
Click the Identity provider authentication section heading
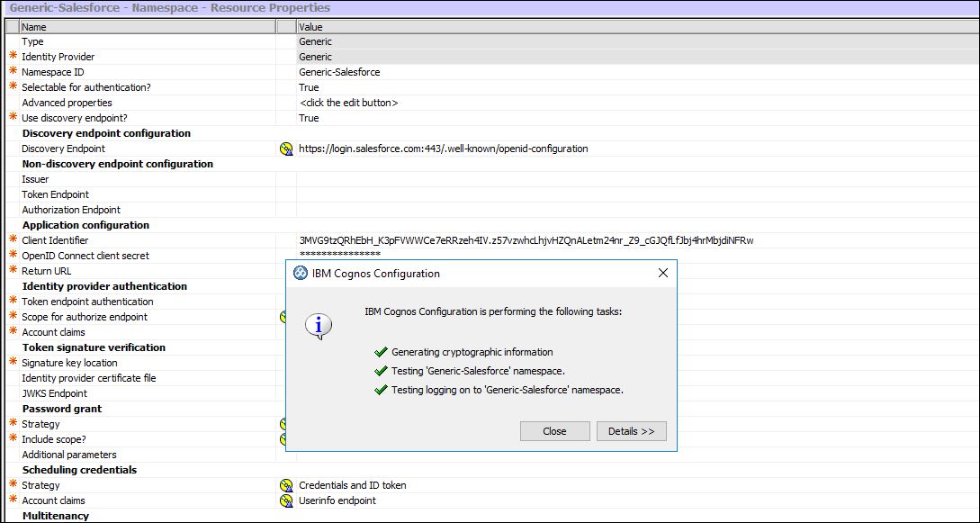(x=104, y=286)
